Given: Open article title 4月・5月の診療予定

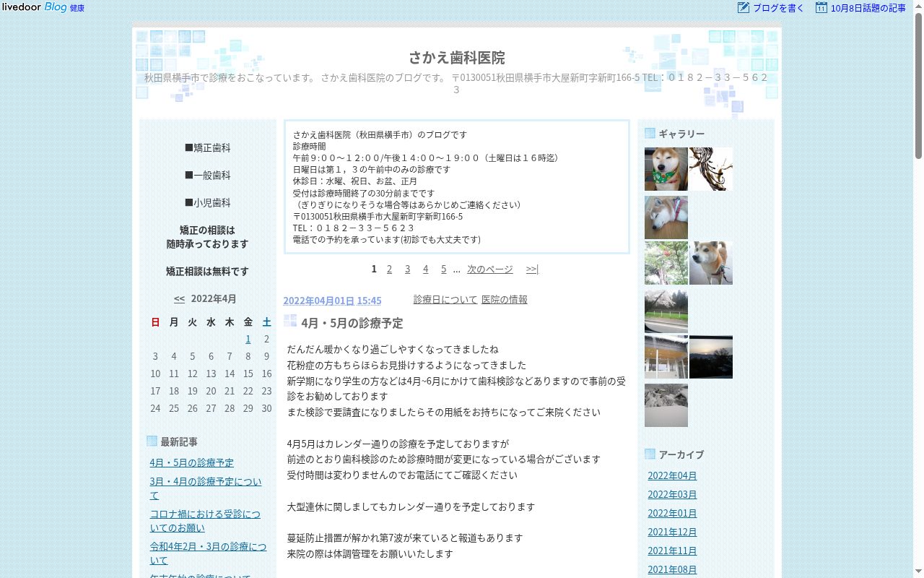Looking at the screenshot, I should 352,323.
